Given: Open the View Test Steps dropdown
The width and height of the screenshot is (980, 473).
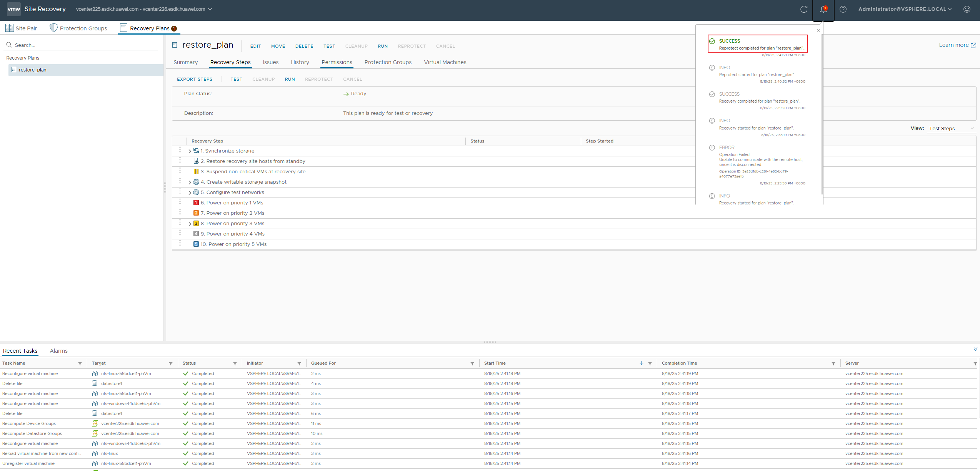Looking at the screenshot, I should point(952,129).
